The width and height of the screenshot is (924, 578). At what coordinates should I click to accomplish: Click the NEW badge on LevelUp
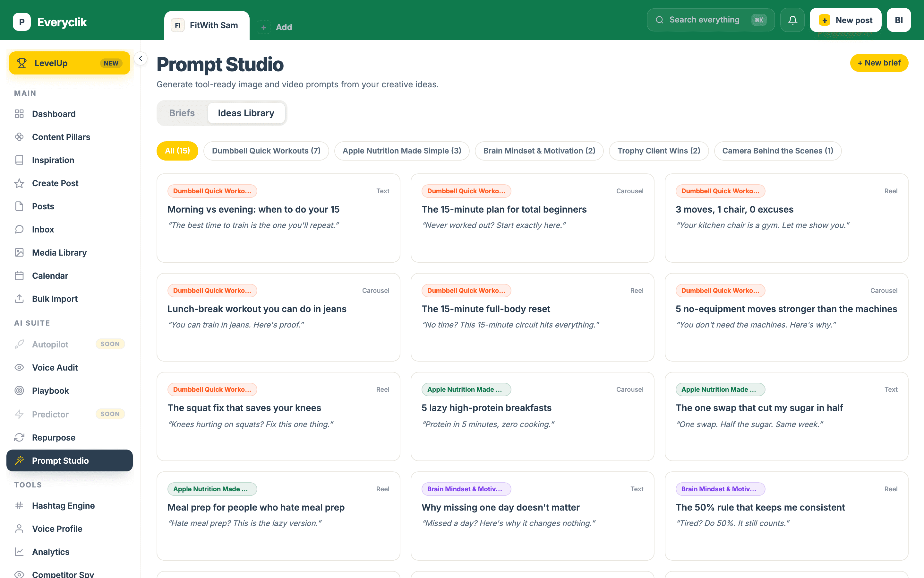tap(111, 64)
